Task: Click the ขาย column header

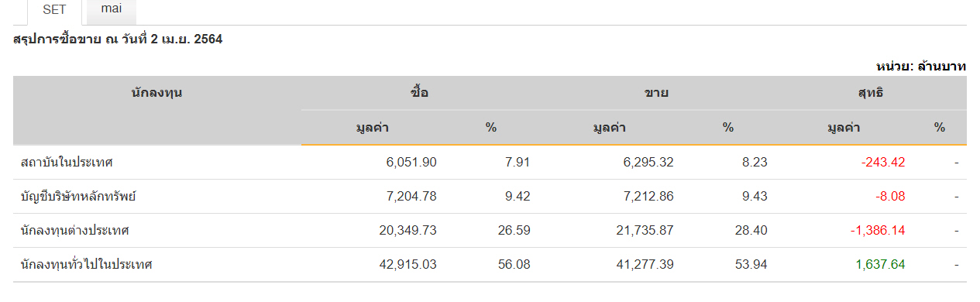Action: click(657, 93)
